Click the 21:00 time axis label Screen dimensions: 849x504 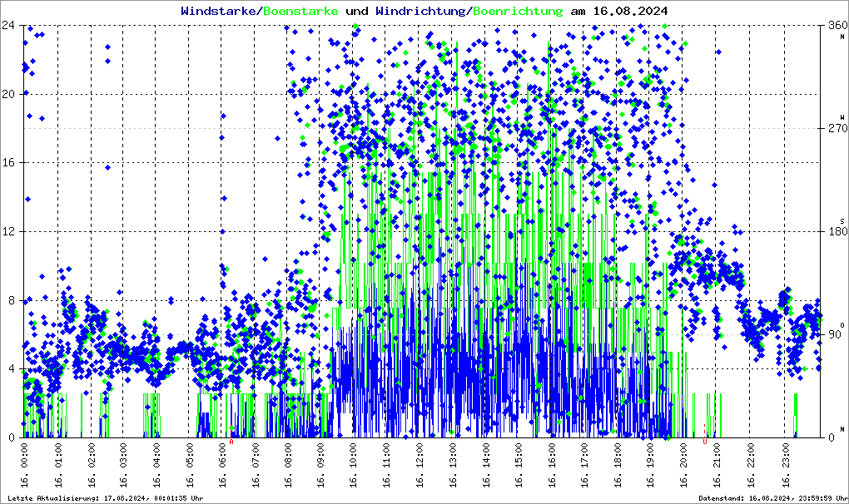click(717, 465)
